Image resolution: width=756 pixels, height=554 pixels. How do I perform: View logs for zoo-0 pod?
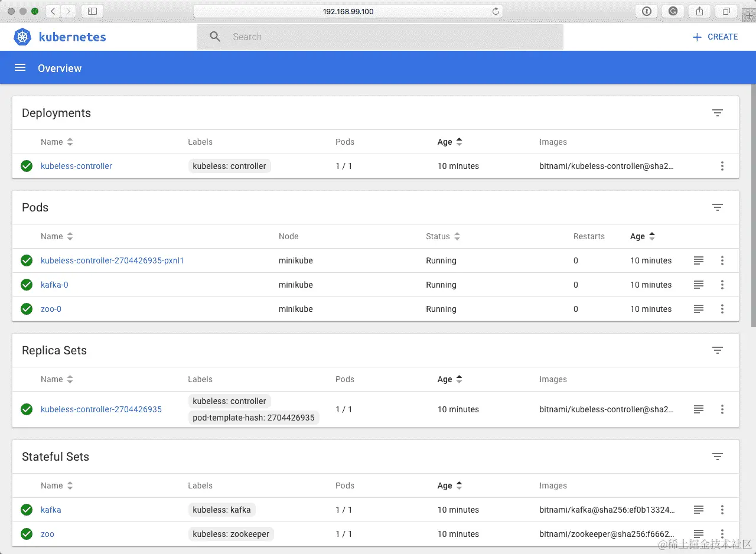pyautogui.click(x=699, y=309)
